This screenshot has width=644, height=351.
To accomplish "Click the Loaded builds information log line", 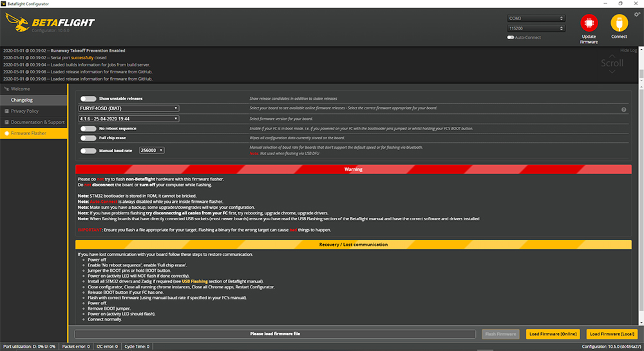I will pos(77,64).
